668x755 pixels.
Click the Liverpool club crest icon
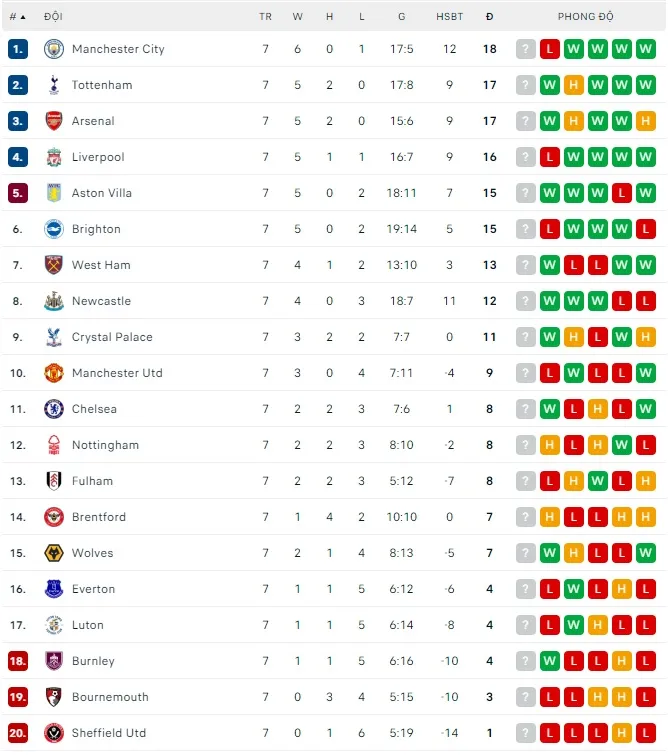point(54,157)
